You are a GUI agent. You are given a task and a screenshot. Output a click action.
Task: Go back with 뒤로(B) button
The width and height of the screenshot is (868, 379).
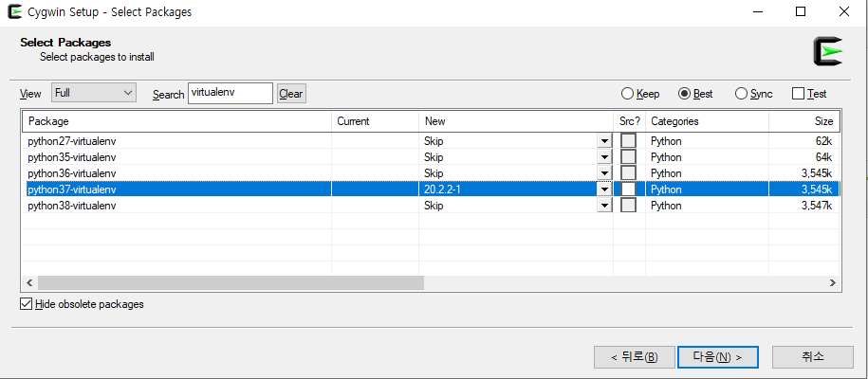(x=635, y=357)
